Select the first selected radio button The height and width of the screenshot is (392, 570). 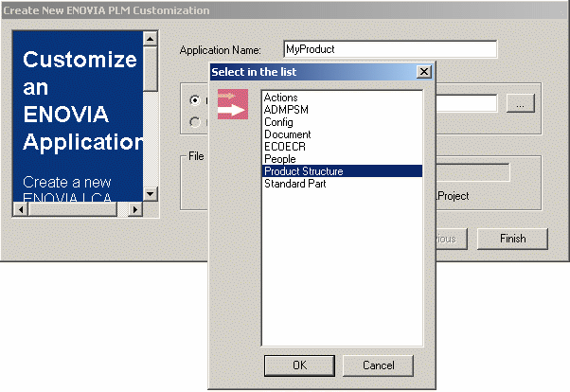tap(195, 100)
